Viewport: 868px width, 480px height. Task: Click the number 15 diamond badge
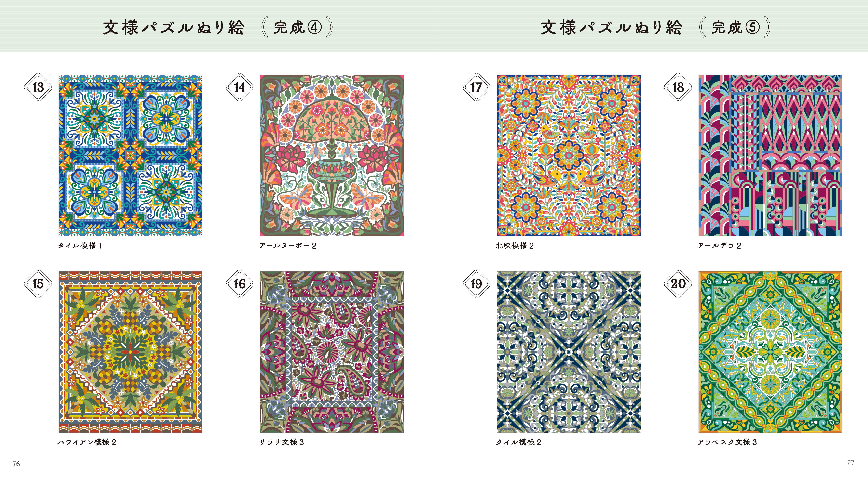[x=38, y=284]
